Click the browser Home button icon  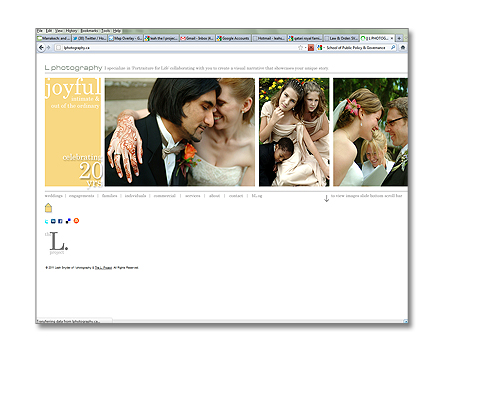tap(403, 48)
